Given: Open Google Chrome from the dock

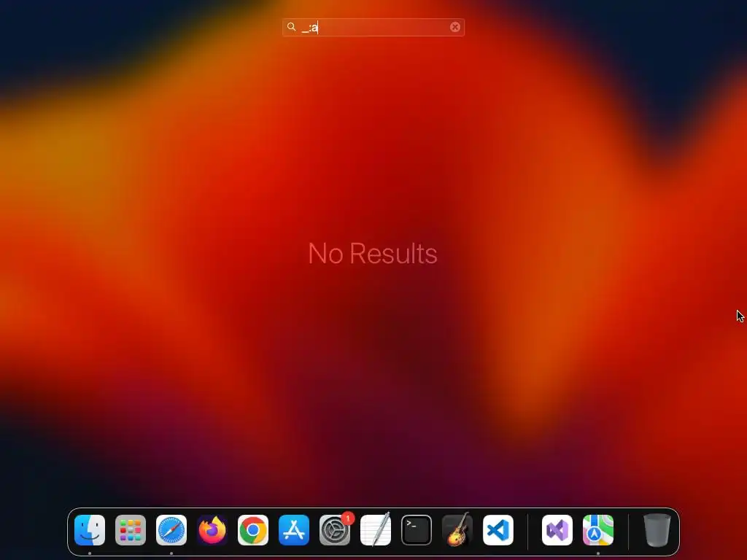Looking at the screenshot, I should coord(253,530).
